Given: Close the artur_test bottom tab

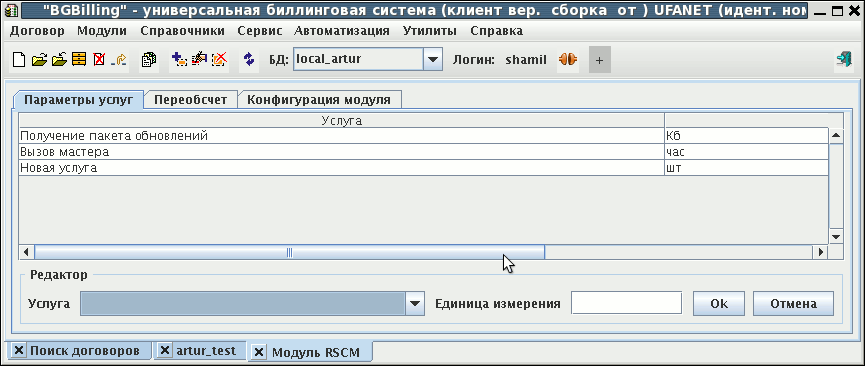Looking at the screenshot, I should (165, 351).
